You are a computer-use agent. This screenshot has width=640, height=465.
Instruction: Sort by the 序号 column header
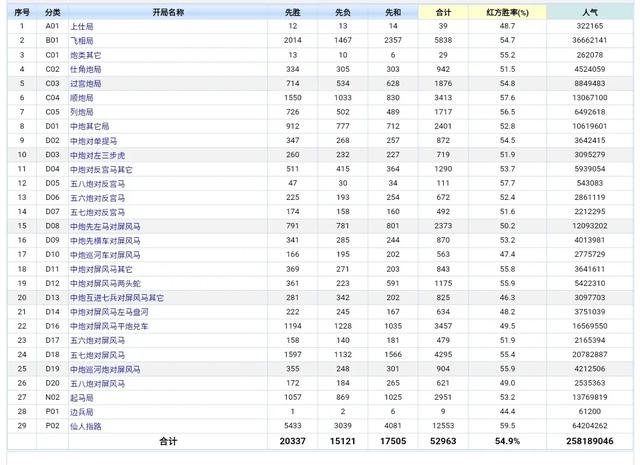coord(22,13)
